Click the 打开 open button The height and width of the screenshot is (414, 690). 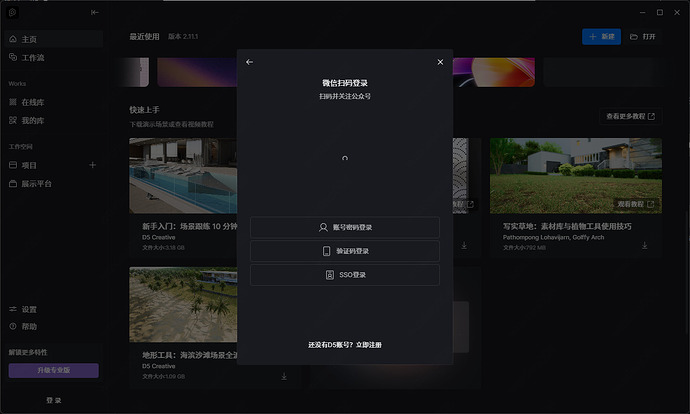click(x=643, y=37)
